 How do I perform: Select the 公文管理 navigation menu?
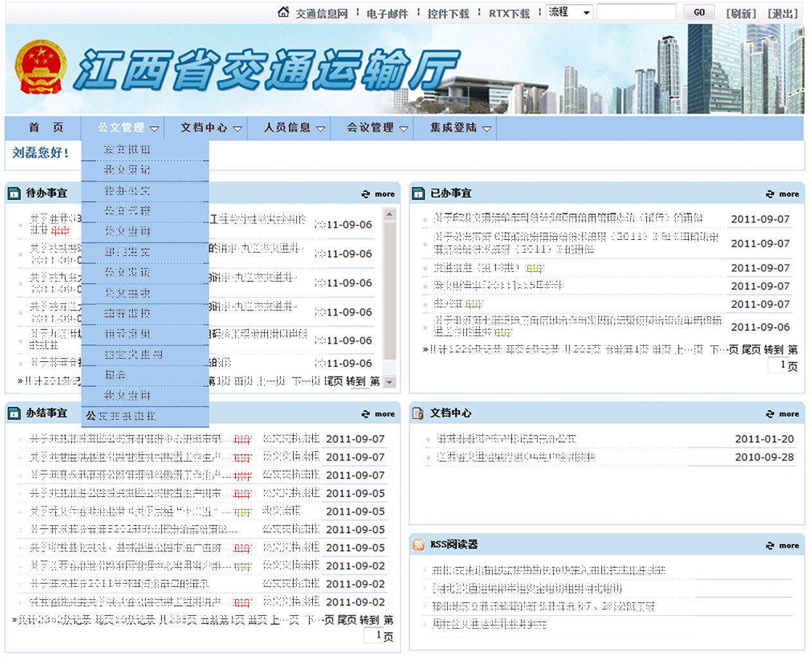pyautogui.click(x=121, y=127)
